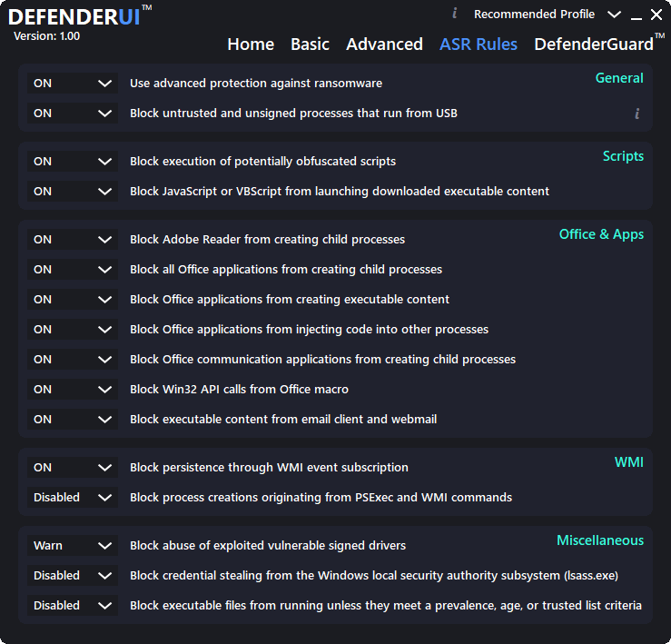This screenshot has height=644, width=671.
Task: Click 'Block Office communication applications' rule text
Action: 322,360
